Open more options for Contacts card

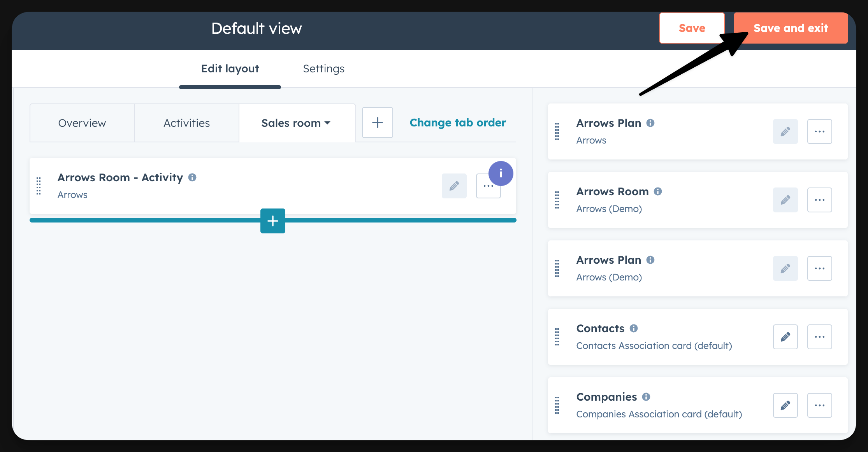(x=819, y=337)
